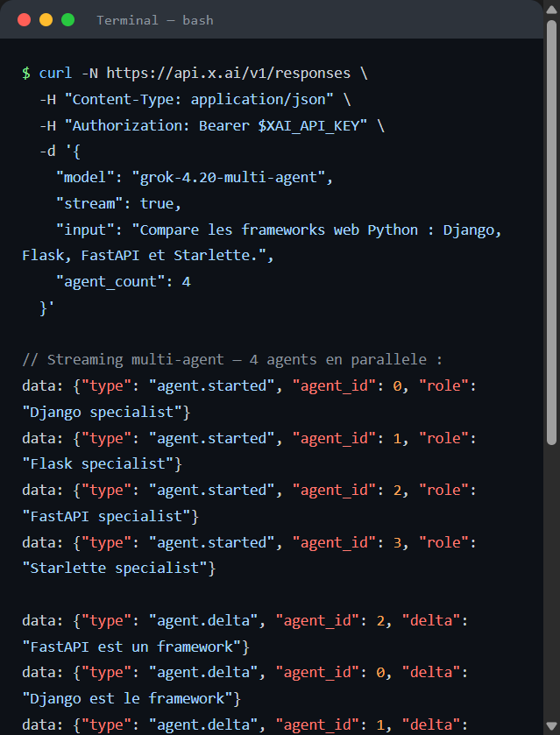Click the "input": "Compare les frameworks" line
Viewport: 560px width, 735px height.
tap(279, 230)
